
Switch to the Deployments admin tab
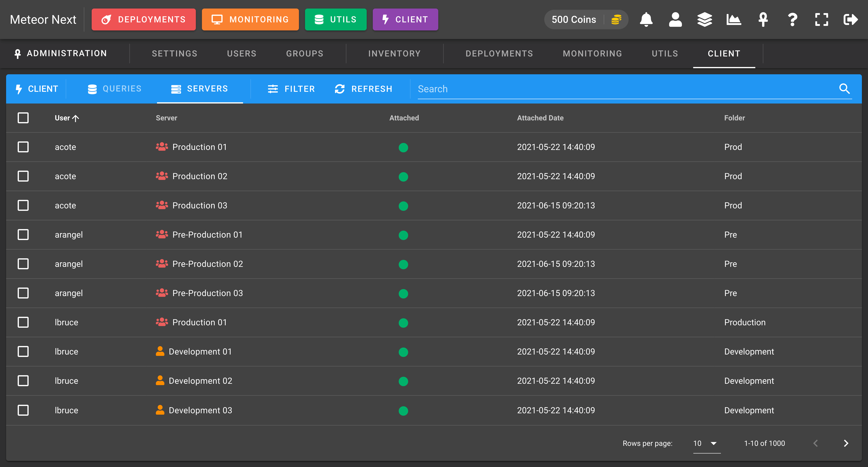(x=499, y=54)
